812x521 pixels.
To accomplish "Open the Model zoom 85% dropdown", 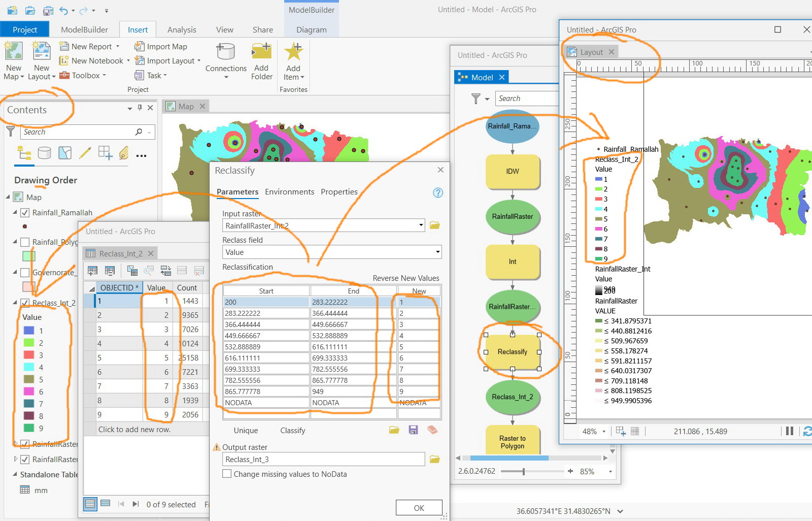I will 611,472.
